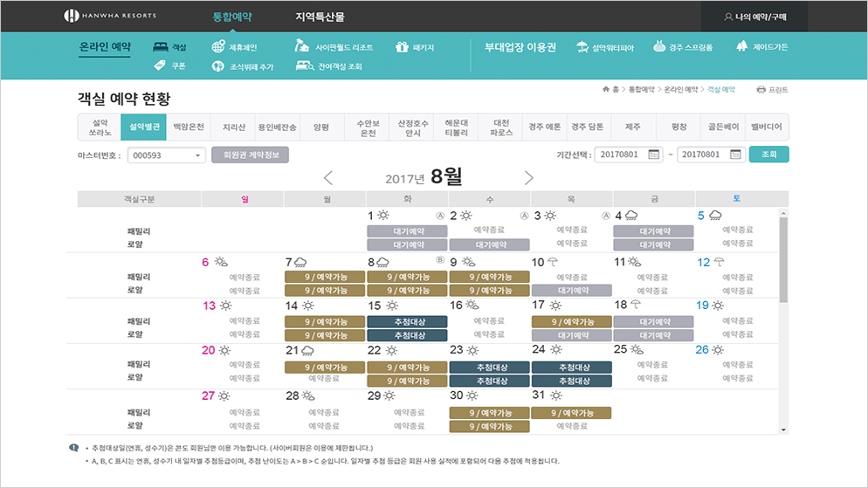
Task: Go to next month with right chevron
Action: (528, 179)
